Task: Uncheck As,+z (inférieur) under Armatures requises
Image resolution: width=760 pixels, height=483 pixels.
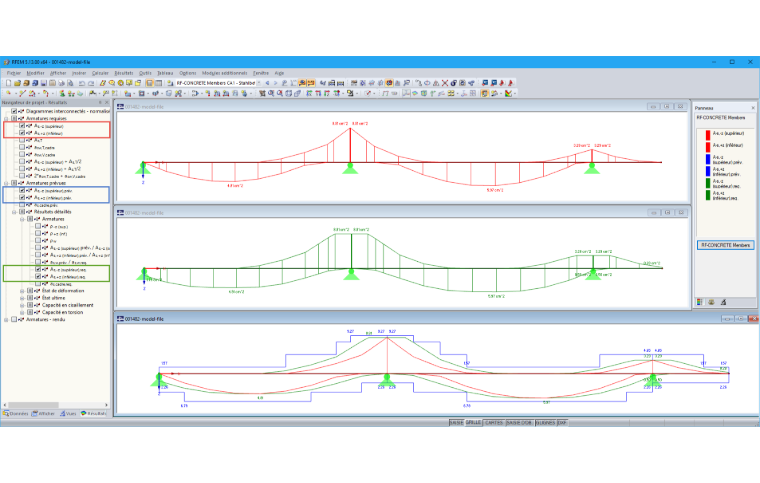Action: [x=22, y=133]
